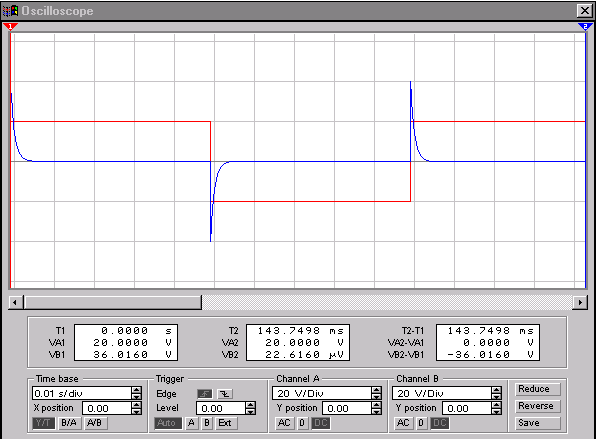596x439 pixels.
Task: Select the falling edge trigger icon
Action: tap(225, 394)
